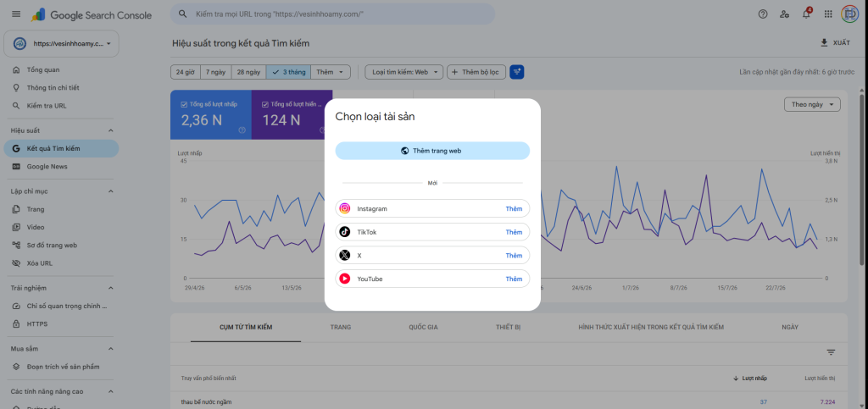Click Thêm next to YouTube

pos(514,279)
